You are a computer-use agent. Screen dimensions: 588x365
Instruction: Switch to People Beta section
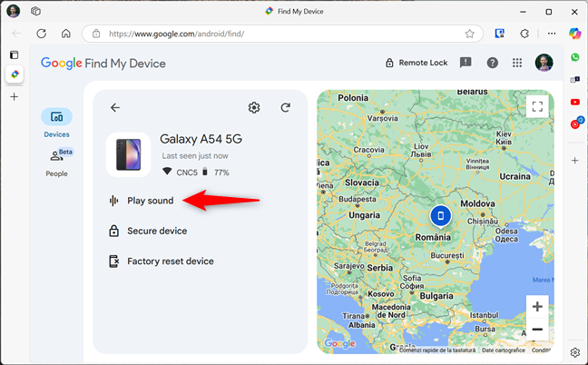click(x=56, y=162)
